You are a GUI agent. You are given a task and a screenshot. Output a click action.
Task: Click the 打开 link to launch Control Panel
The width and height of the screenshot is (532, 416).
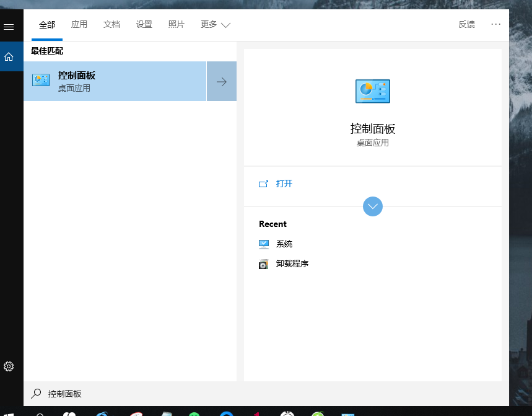(284, 183)
